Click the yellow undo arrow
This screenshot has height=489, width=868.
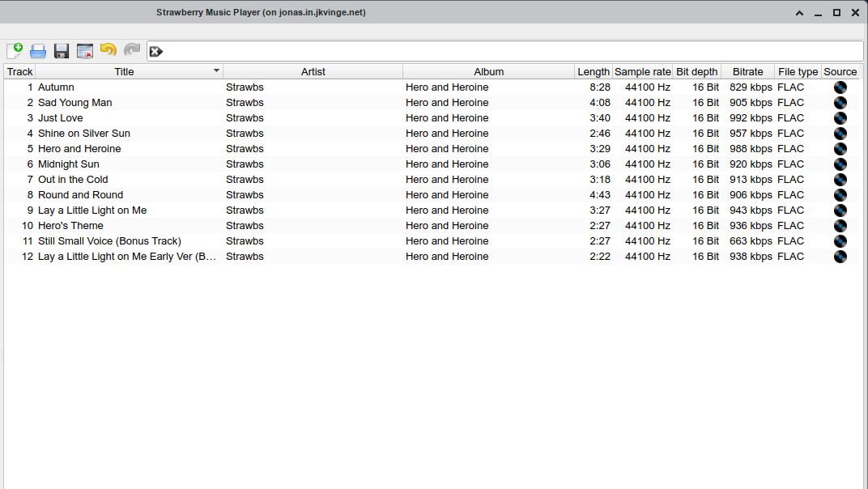pos(108,50)
